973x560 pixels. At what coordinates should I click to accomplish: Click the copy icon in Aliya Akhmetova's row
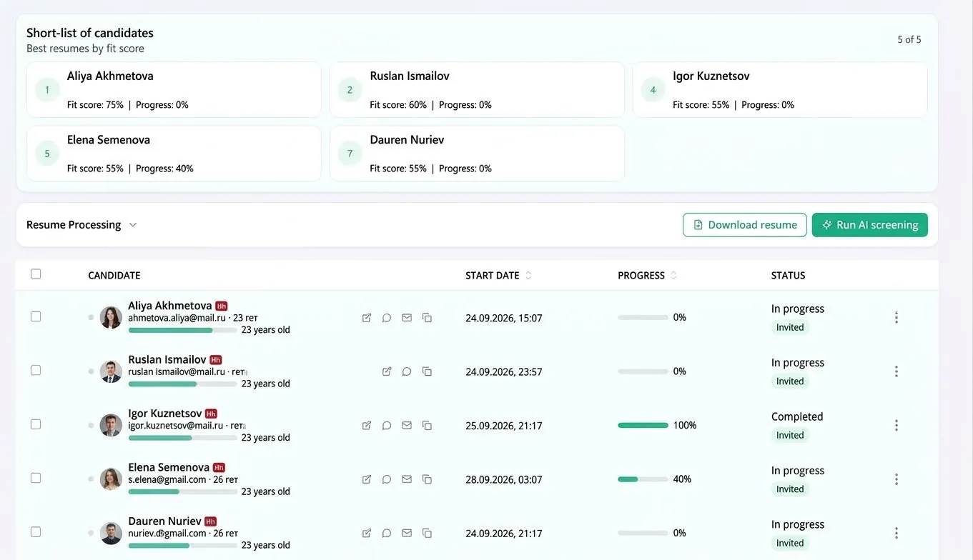coord(427,318)
